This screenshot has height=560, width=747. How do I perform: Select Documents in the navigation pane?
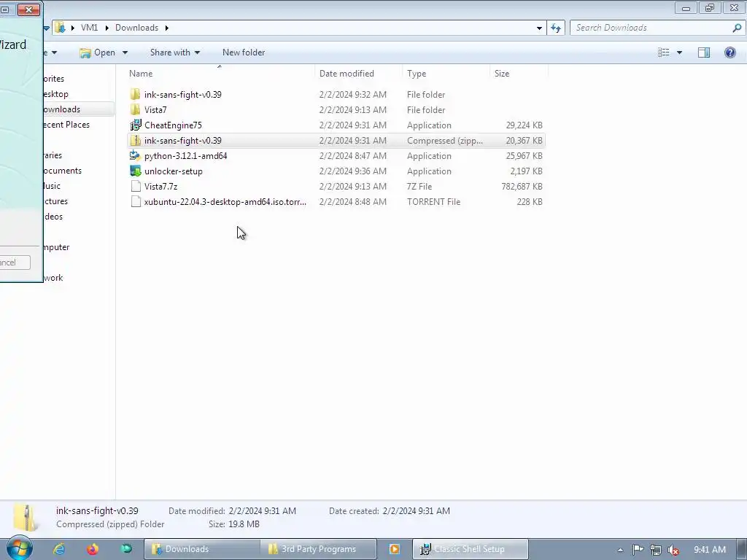(62, 171)
